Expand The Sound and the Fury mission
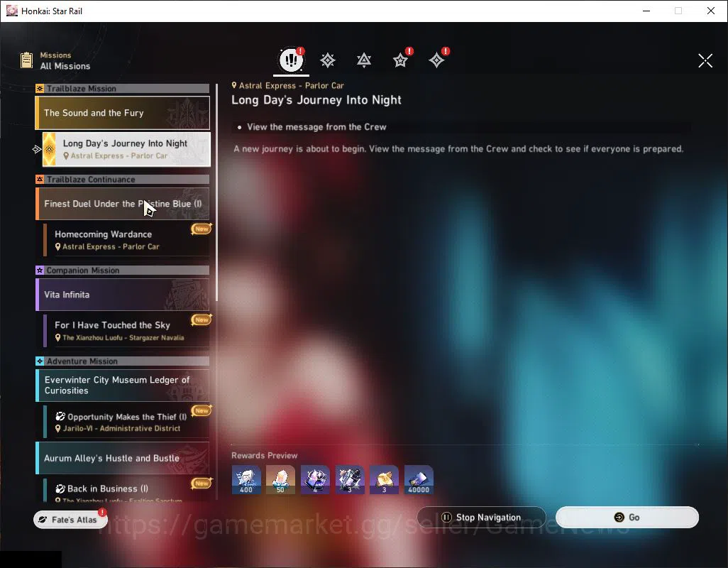This screenshot has height=568, width=728. (x=123, y=113)
